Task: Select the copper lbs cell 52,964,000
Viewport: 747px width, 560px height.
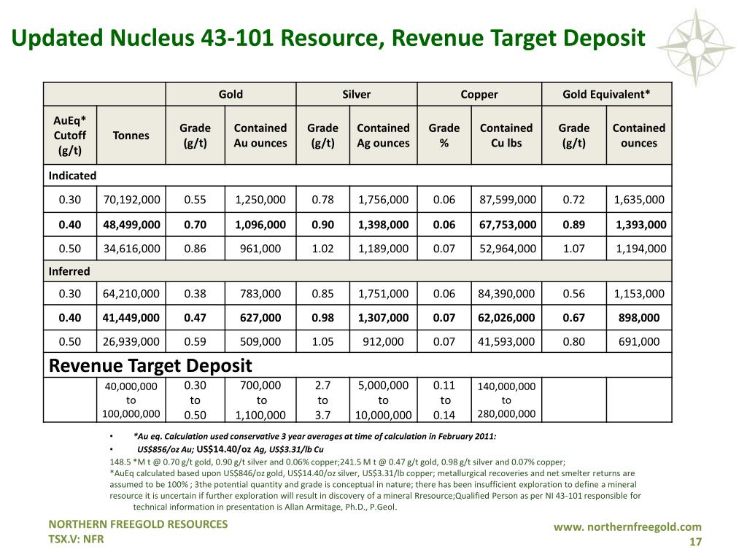Action: pyautogui.click(x=508, y=249)
